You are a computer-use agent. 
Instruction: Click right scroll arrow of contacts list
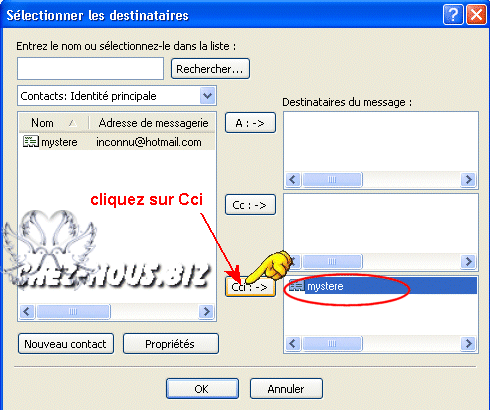[206, 312]
